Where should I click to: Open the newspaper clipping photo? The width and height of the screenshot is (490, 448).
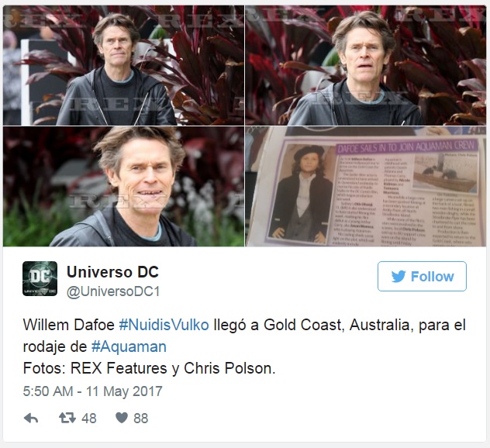click(366, 187)
